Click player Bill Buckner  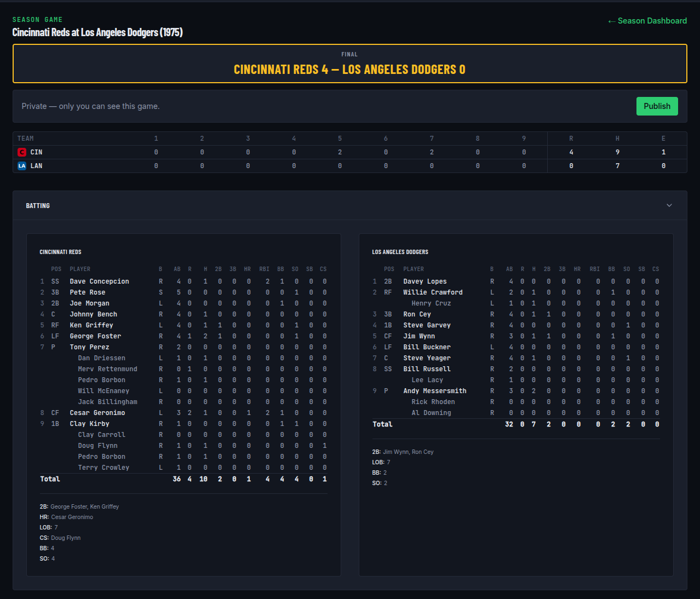[x=427, y=347]
